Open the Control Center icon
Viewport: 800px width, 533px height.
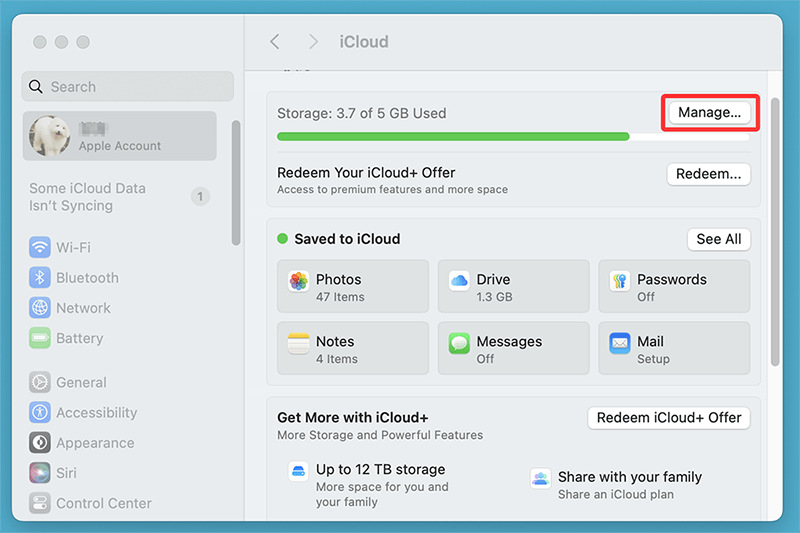[39, 503]
